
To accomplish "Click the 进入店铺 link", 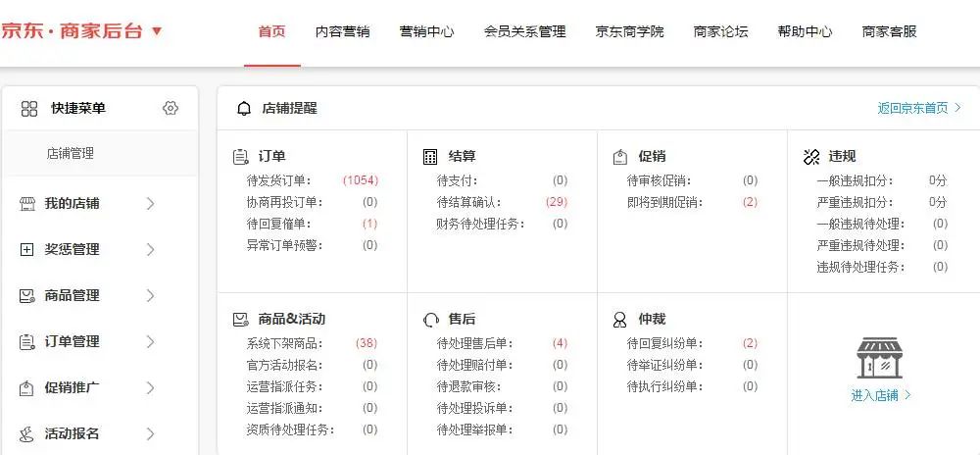I will (x=880, y=395).
